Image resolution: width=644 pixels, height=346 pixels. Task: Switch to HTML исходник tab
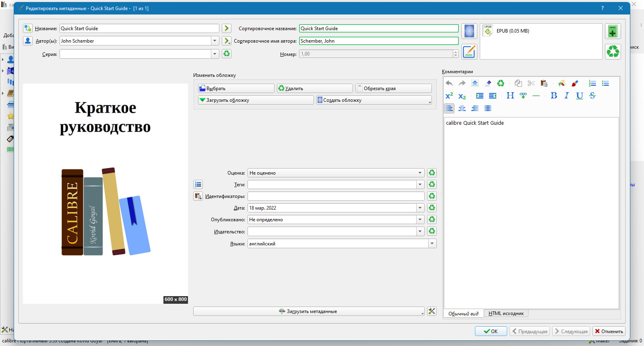click(506, 313)
